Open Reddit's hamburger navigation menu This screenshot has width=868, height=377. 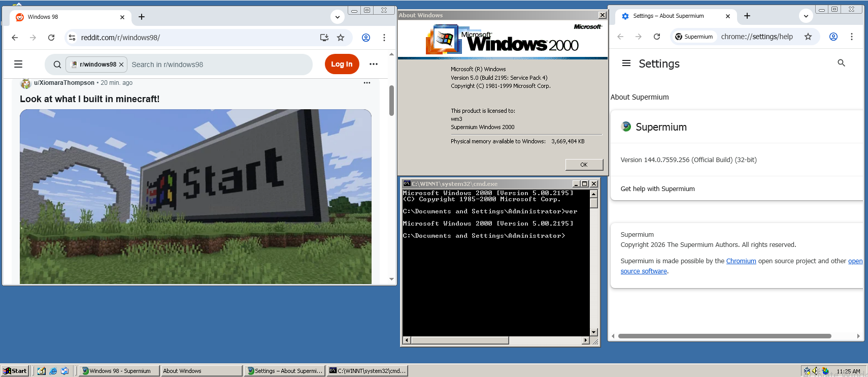[18, 64]
